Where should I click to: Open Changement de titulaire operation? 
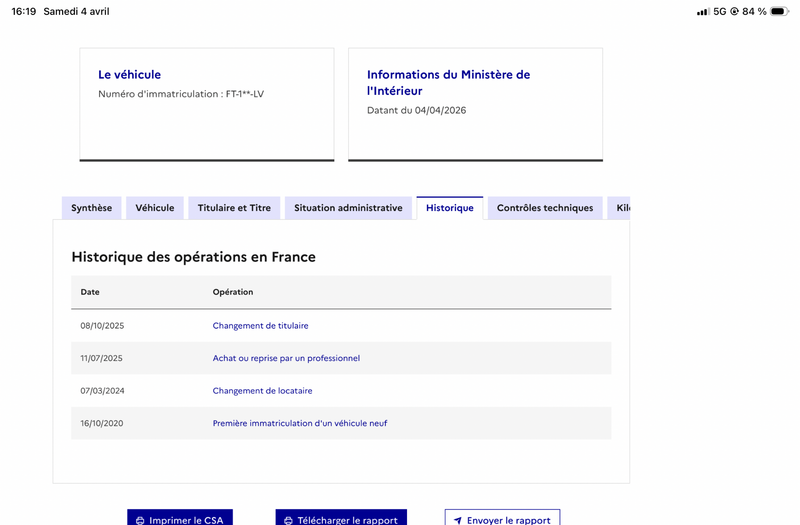pyautogui.click(x=260, y=326)
